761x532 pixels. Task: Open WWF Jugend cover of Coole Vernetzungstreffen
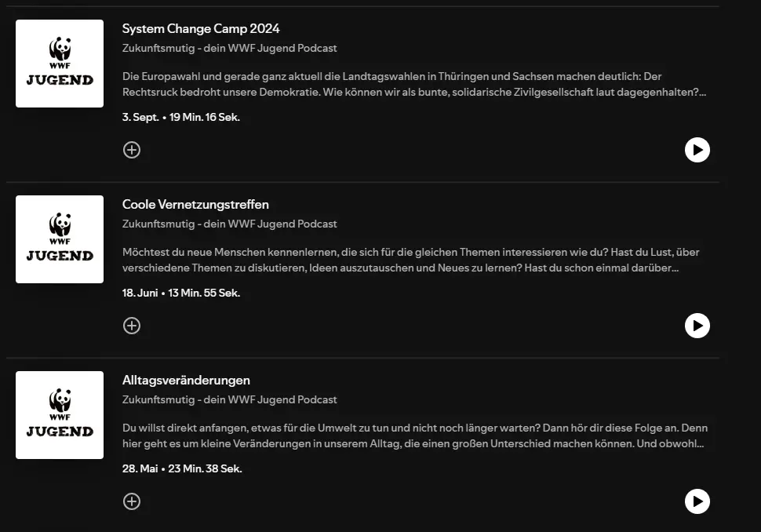(60, 239)
